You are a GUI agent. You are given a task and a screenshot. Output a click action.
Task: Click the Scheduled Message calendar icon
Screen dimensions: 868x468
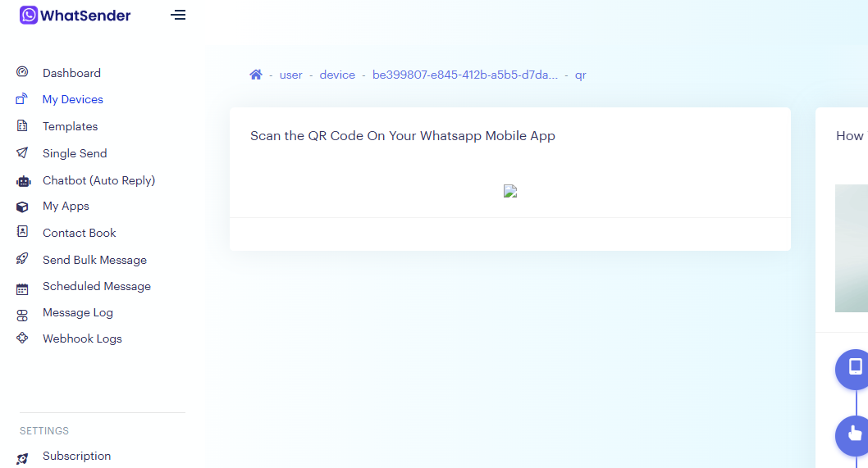pos(22,289)
